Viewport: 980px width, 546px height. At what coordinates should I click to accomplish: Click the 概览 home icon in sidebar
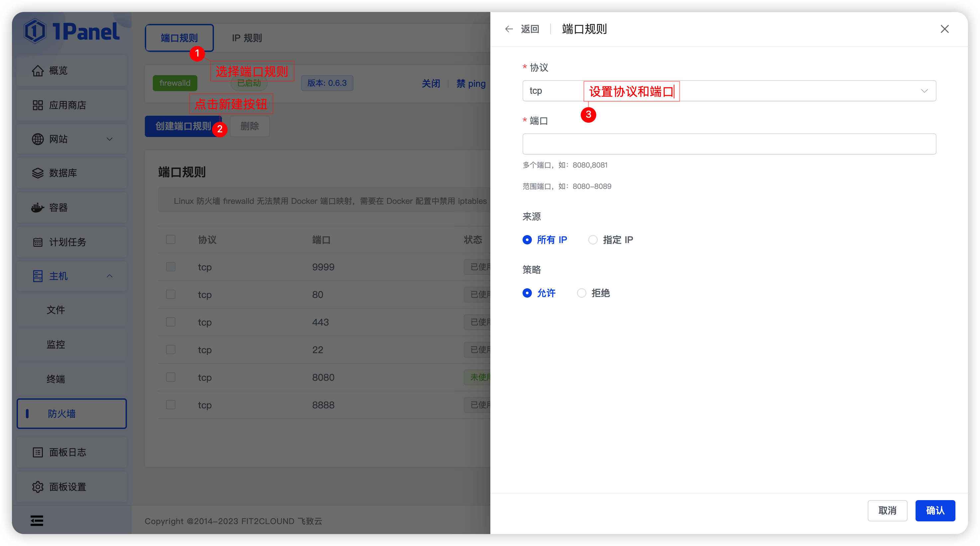[38, 71]
